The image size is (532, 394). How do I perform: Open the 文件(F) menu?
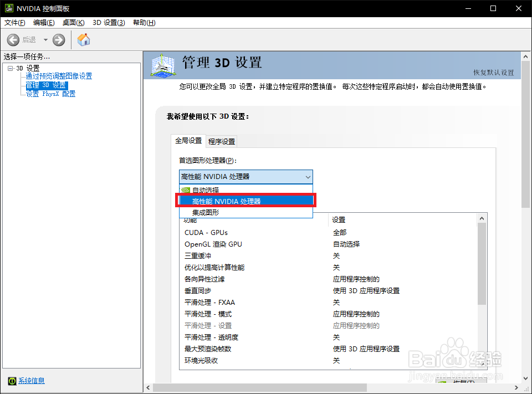14,23
